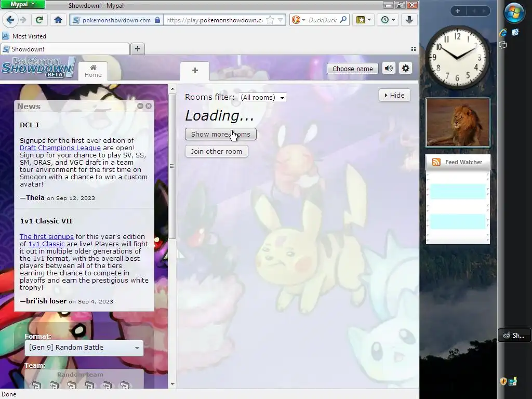This screenshot has width=532, height=399.
Task: Open the Windows Start orb
Action: click(x=514, y=12)
